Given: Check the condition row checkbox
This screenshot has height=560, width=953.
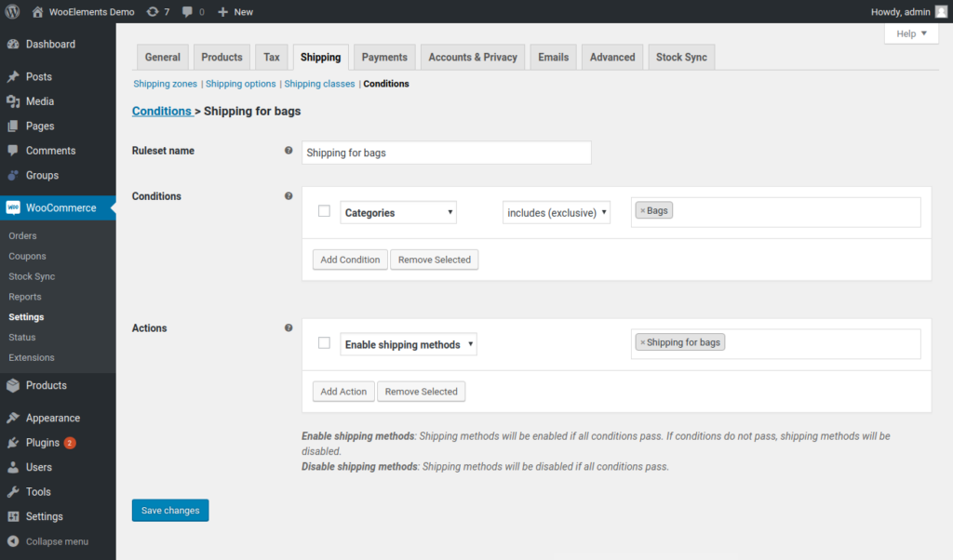Looking at the screenshot, I should point(324,211).
